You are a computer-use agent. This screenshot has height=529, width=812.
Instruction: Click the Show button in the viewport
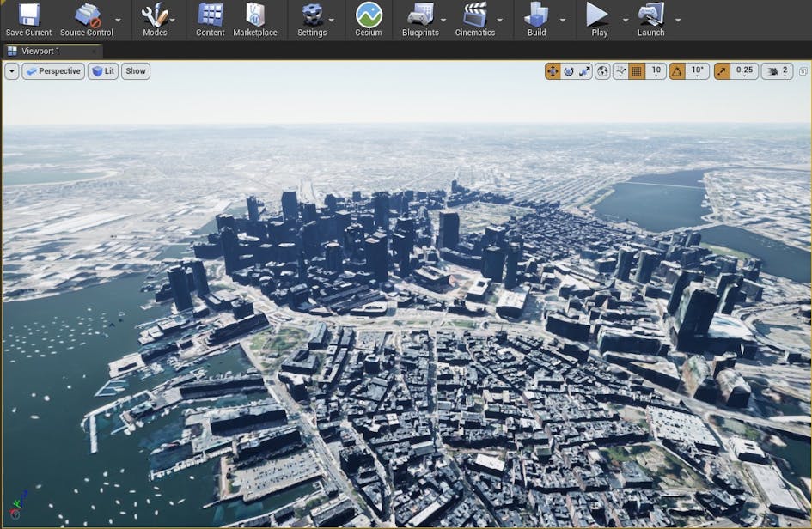click(x=135, y=71)
